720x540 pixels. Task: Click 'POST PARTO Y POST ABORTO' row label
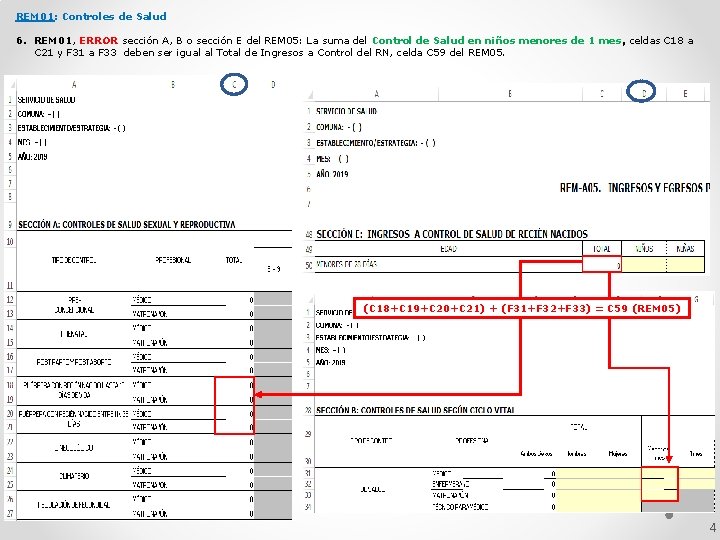[74, 362]
